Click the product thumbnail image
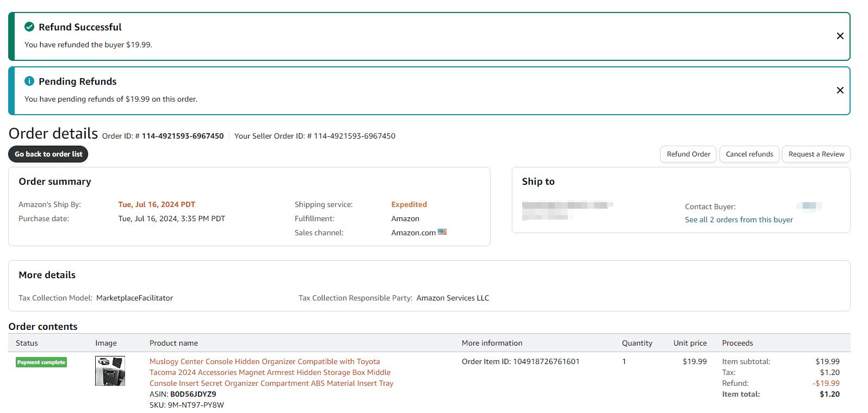Image resolution: width=868 pixels, height=413 pixels. 110,371
